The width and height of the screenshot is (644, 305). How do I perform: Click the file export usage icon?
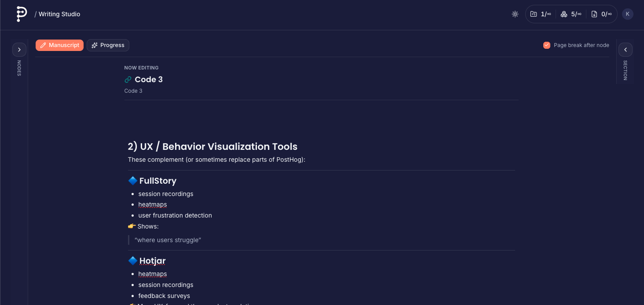click(594, 14)
